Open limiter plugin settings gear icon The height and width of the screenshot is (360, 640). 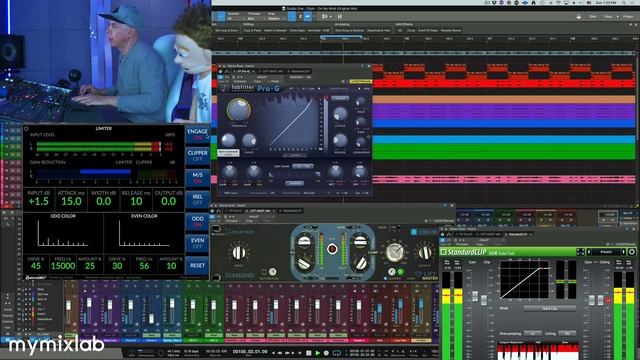[27, 129]
